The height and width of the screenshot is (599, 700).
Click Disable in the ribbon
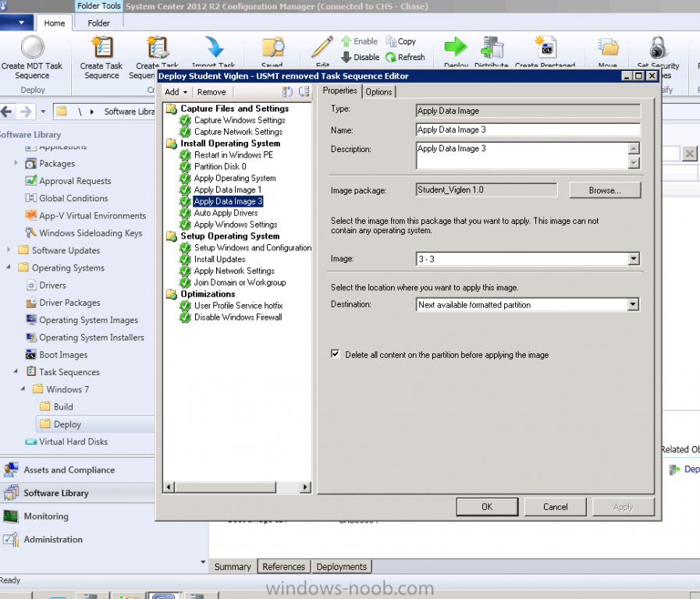[x=360, y=57]
